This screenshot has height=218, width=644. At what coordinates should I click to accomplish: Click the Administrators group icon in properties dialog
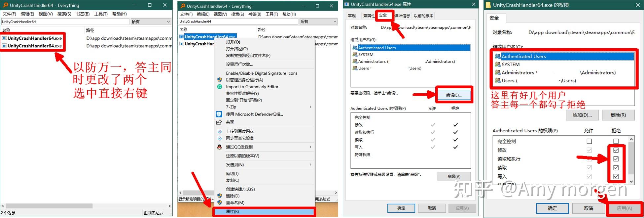click(355, 61)
